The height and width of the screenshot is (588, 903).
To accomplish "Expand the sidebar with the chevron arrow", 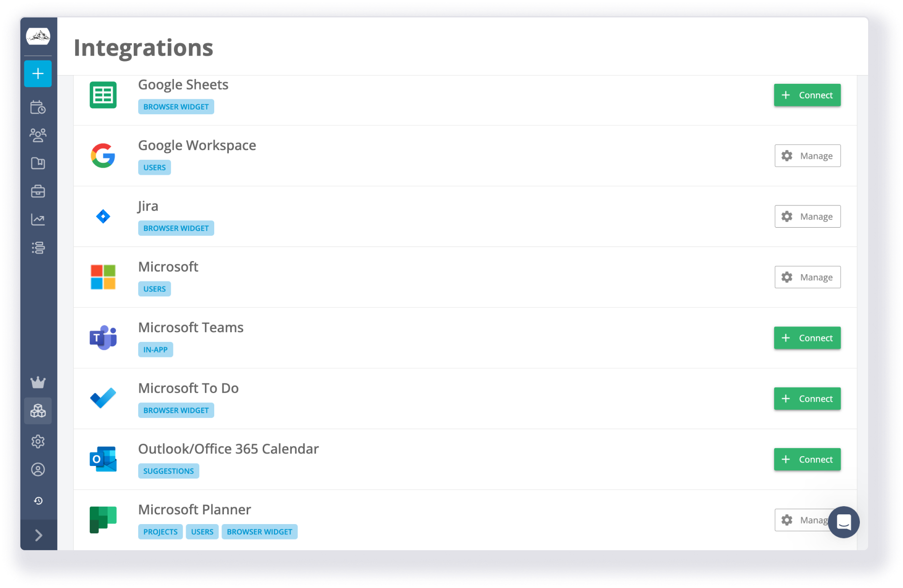I will click(39, 535).
